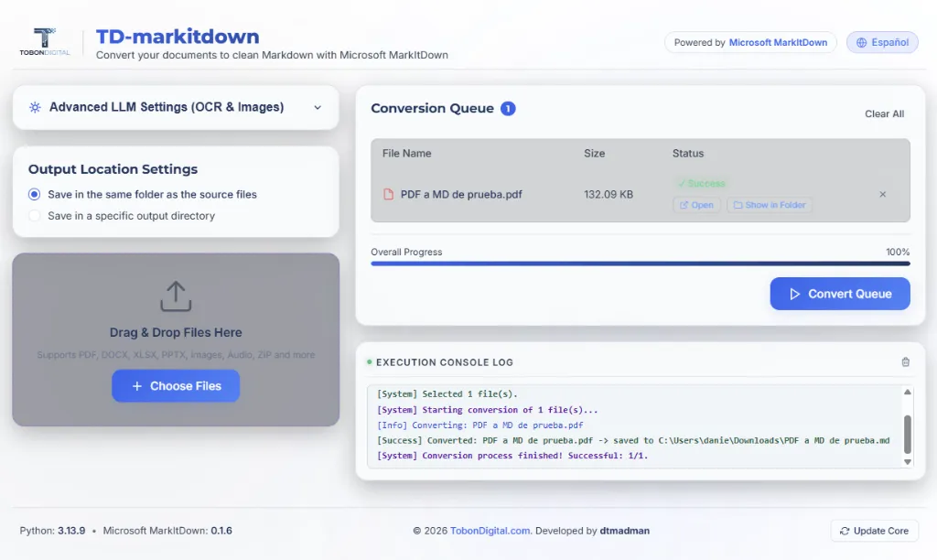Click the Status column header
937x560 pixels.
(x=688, y=154)
